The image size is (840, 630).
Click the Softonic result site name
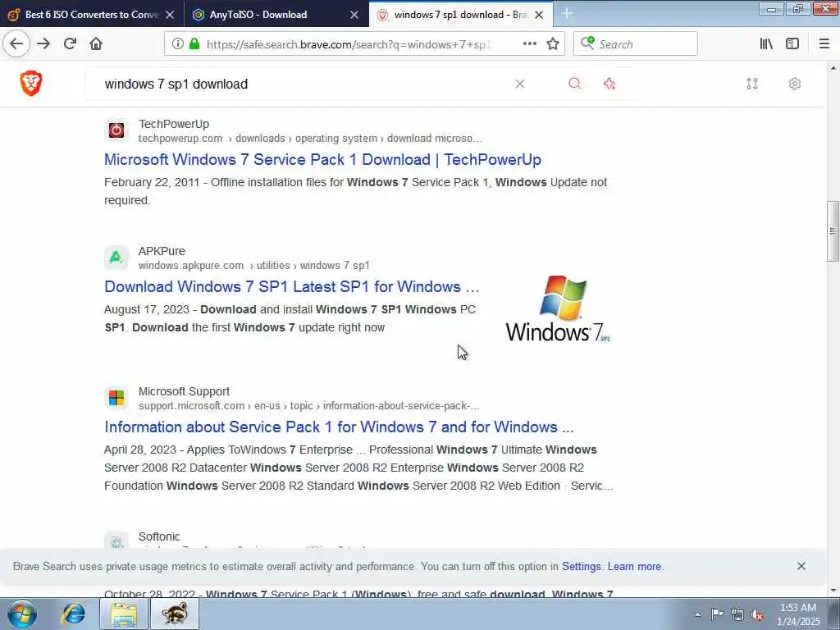point(159,536)
